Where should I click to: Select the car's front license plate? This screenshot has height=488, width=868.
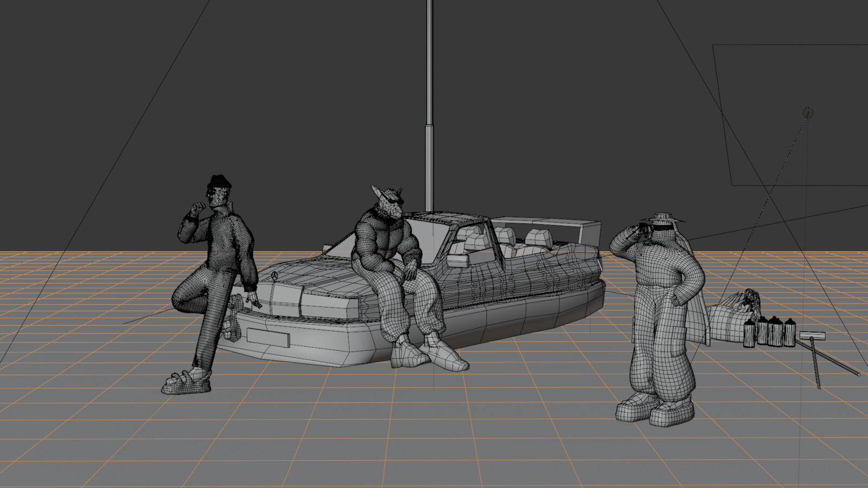coord(268,338)
